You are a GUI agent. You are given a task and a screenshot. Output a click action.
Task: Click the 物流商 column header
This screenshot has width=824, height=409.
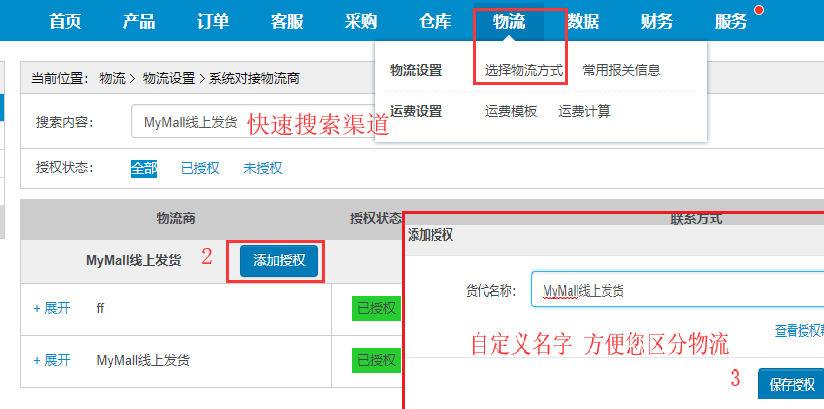pyautogui.click(x=176, y=219)
